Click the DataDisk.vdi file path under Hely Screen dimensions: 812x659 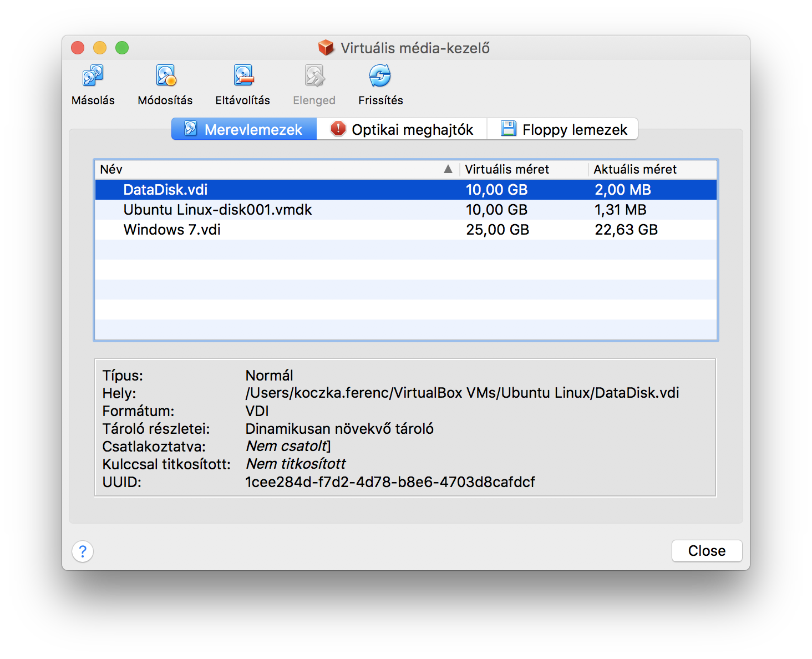click(462, 393)
